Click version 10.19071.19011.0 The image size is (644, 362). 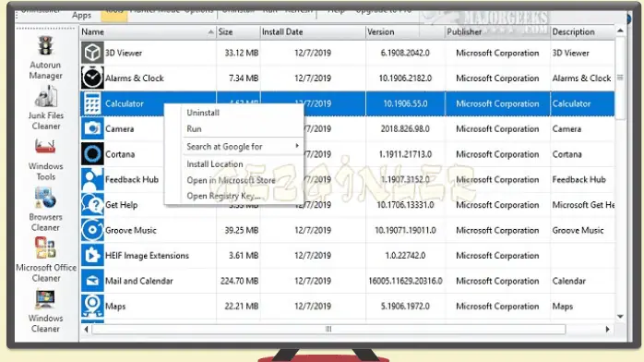(405, 231)
